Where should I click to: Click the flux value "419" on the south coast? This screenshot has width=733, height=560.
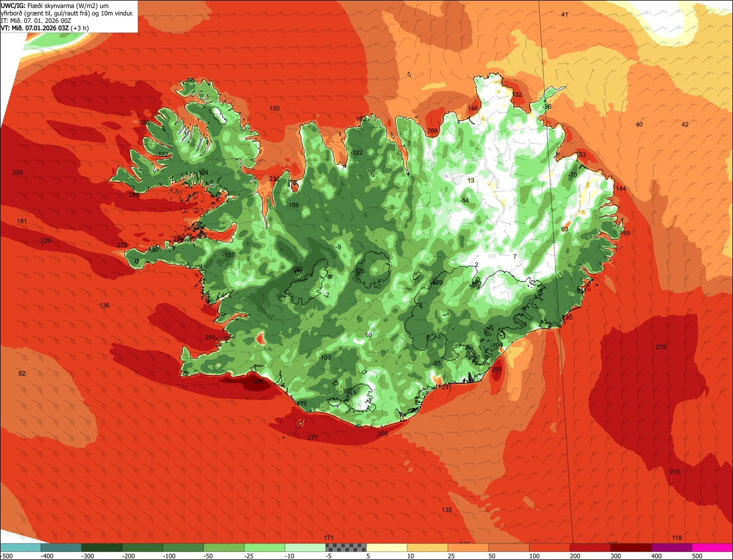pos(302,404)
